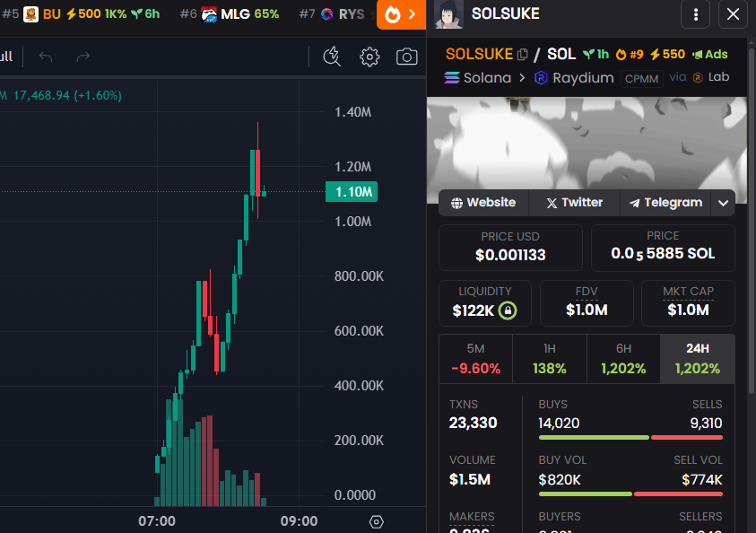Viewport: 756px width, 533px height.
Task: Click the 07:00 time axis label
Action: coord(157,521)
